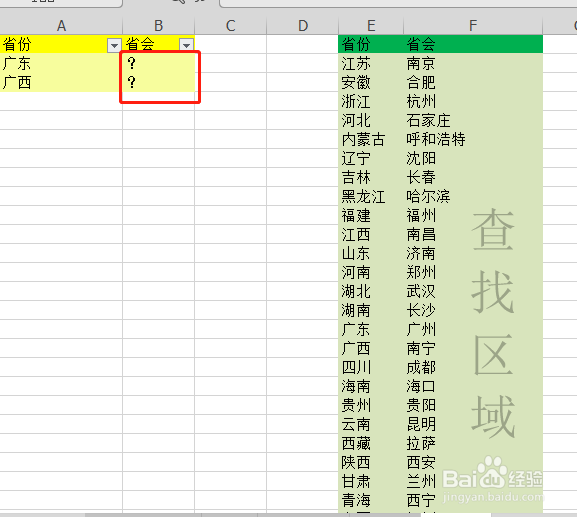
Task: Select the 长沙 cell
Action: [473, 311]
